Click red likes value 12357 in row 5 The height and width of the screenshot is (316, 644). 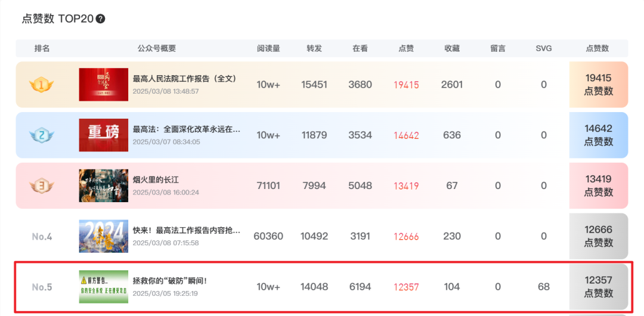point(406,287)
